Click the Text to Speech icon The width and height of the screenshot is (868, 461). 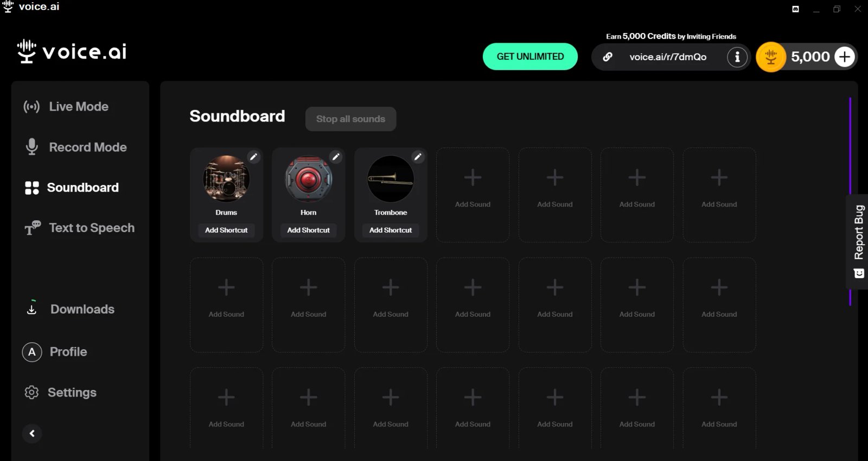(32, 228)
